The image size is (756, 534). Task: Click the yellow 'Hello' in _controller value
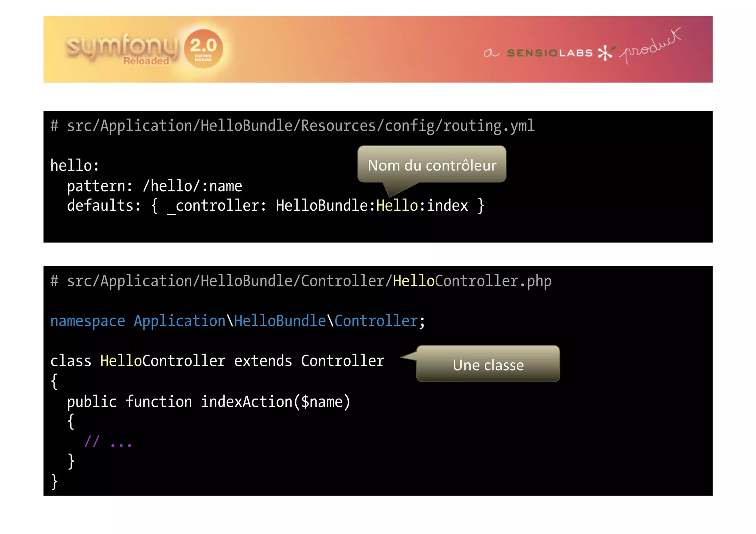click(397, 206)
